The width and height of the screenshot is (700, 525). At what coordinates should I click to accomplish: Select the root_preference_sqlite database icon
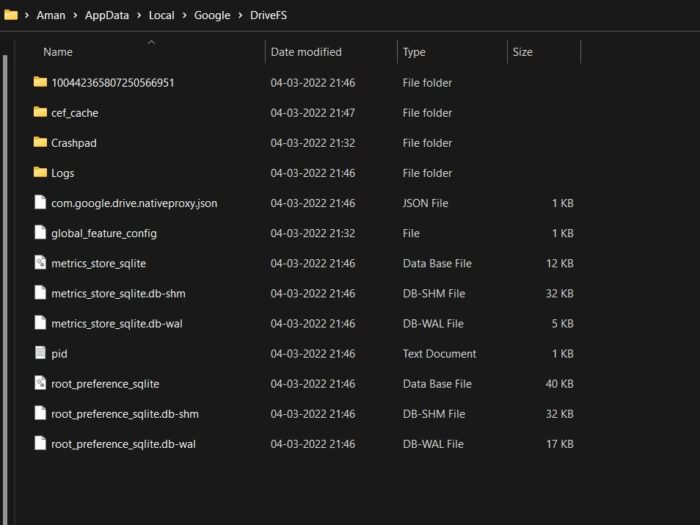click(x=40, y=383)
